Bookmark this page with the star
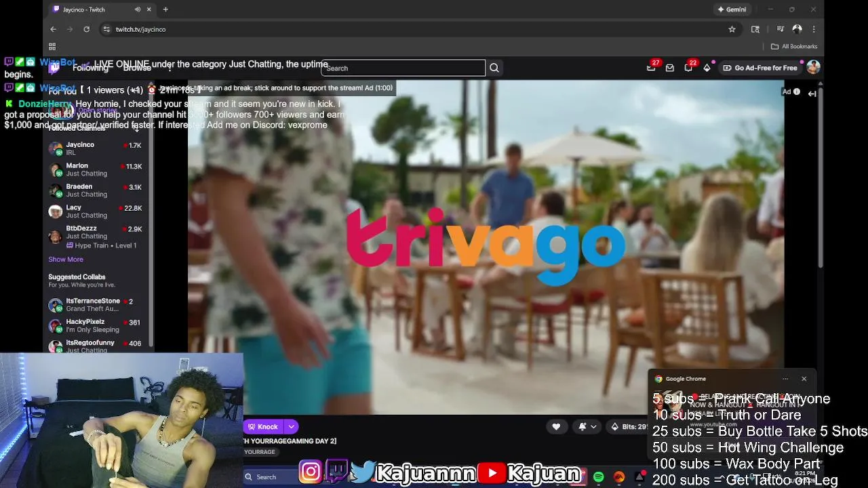Image resolution: width=868 pixels, height=488 pixels. click(x=732, y=29)
